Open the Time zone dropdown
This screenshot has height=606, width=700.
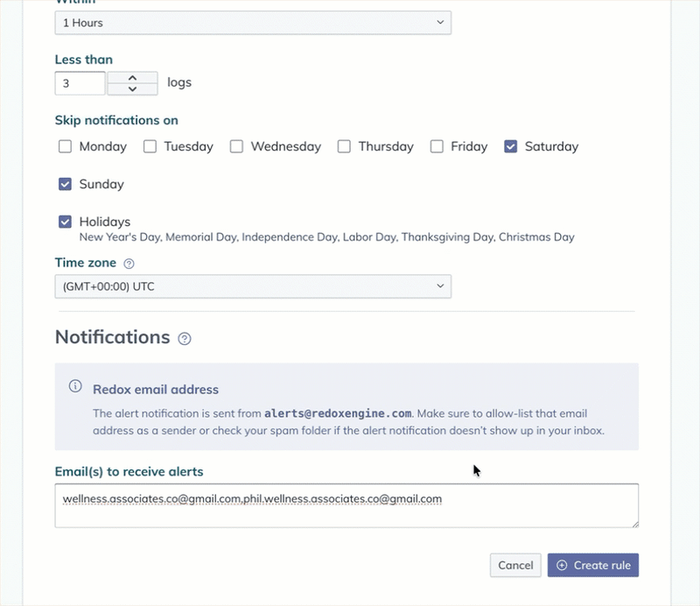[253, 285]
